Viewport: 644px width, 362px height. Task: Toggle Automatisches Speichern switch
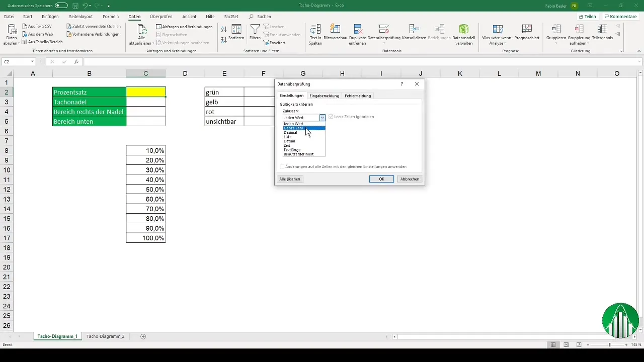[61, 6]
